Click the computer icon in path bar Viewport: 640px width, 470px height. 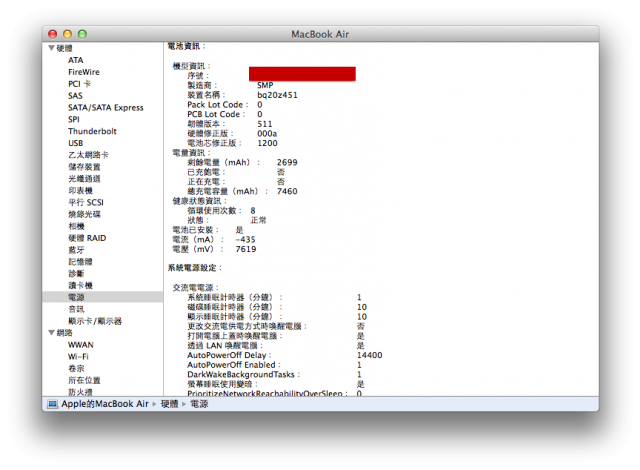click(x=52, y=404)
